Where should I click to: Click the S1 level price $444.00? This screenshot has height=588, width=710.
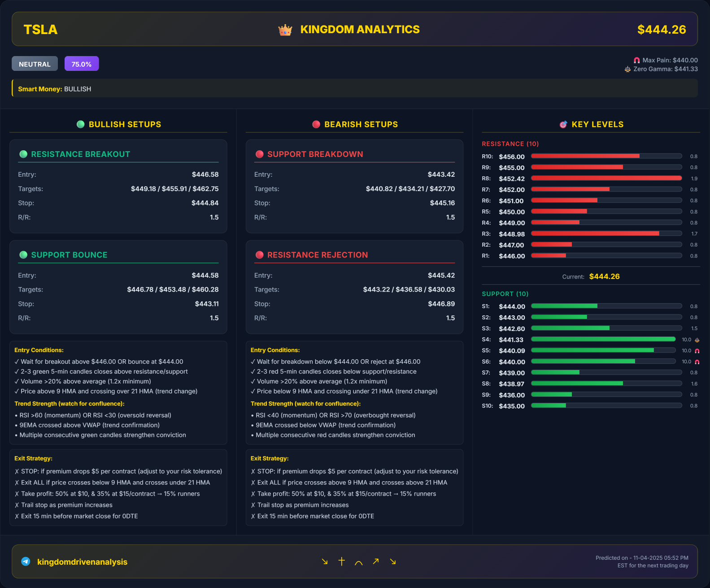coord(512,307)
